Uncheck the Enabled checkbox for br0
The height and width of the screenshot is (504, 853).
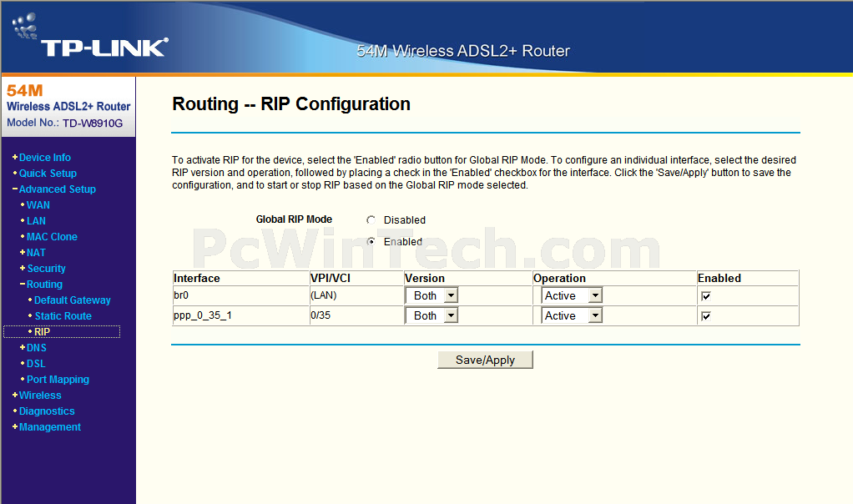tap(706, 296)
